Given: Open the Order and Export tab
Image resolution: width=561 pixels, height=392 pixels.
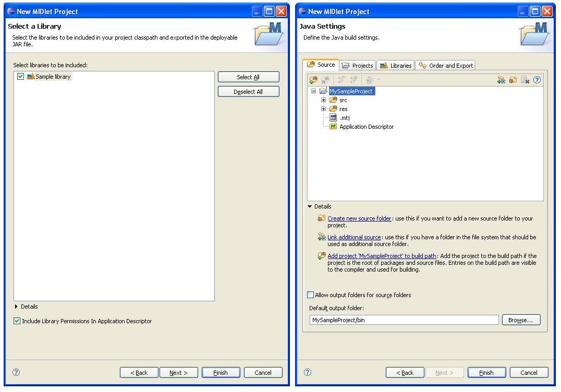Looking at the screenshot, I should pyautogui.click(x=446, y=66).
